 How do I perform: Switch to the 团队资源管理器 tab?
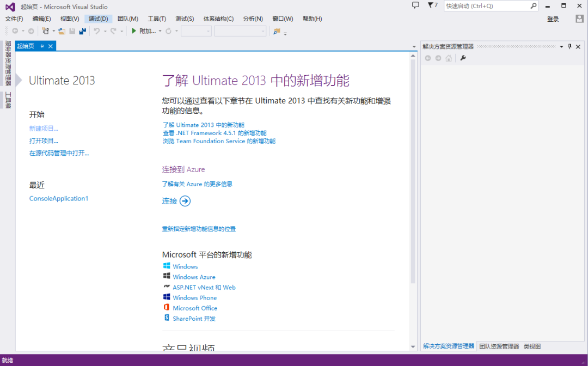[x=499, y=346]
